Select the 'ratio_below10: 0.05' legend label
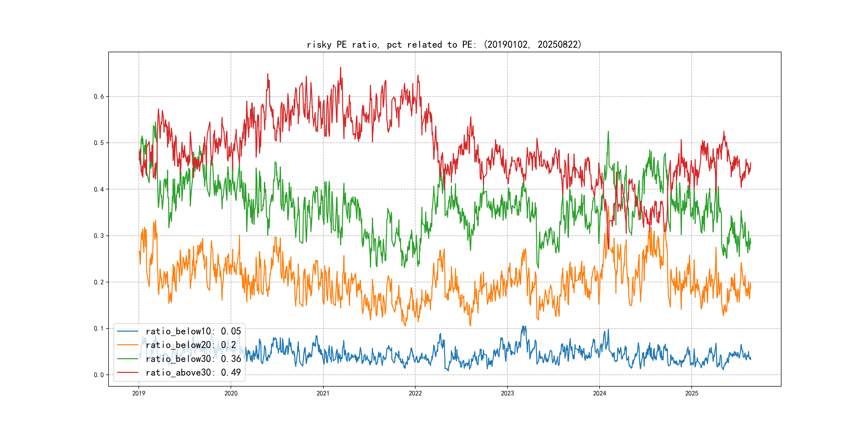Image resolution: width=868 pixels, height=434 pixels. [x=193, y=331]
